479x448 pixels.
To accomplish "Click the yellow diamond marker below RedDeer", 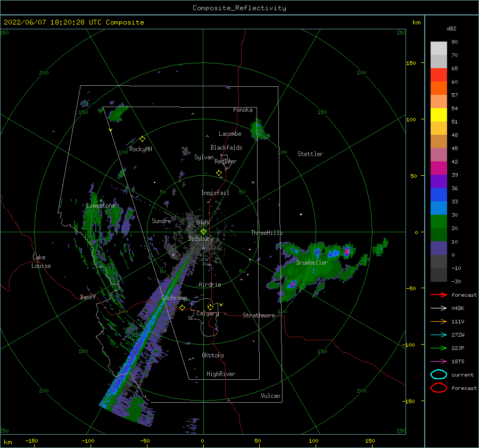I will [x=219, y=173].
